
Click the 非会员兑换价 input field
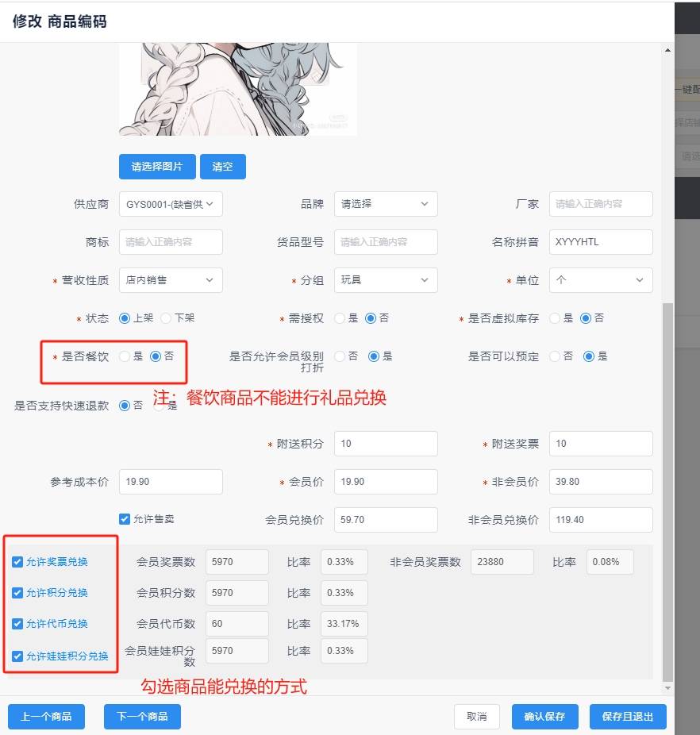tap(601, 520)
